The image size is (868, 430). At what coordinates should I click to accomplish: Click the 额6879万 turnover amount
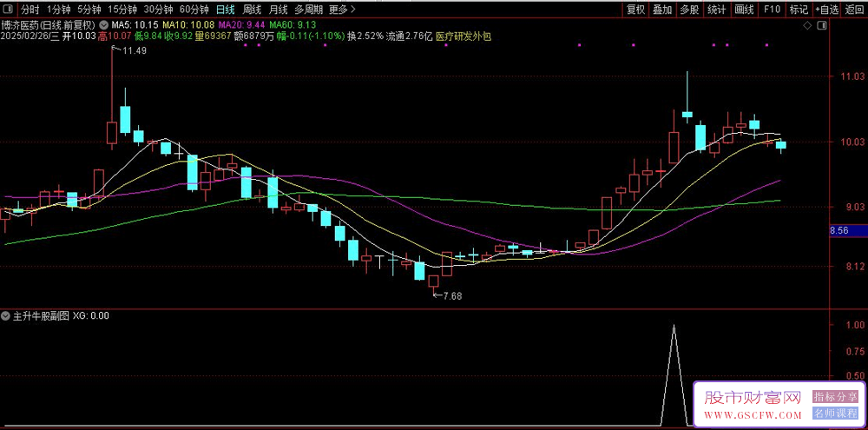click(x=253, y=36)
